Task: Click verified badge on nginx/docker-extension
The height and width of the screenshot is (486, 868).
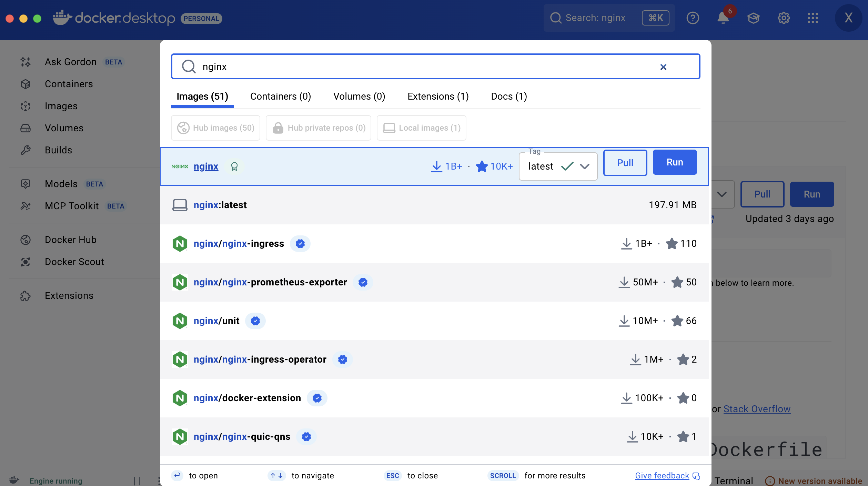Action: pos(317,398)
